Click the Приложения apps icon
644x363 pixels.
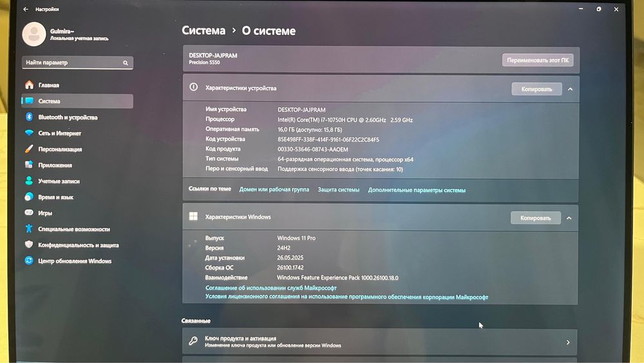(29, 165)
